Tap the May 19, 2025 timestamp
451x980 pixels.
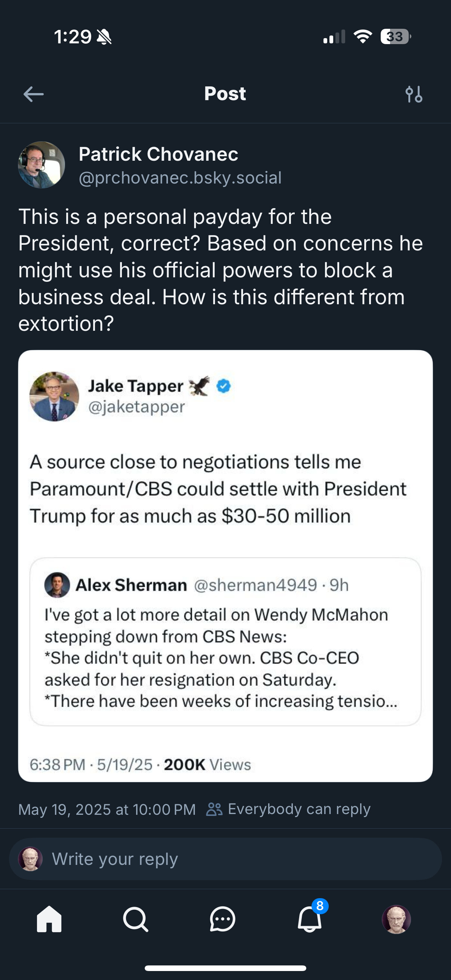click(107, 809)
